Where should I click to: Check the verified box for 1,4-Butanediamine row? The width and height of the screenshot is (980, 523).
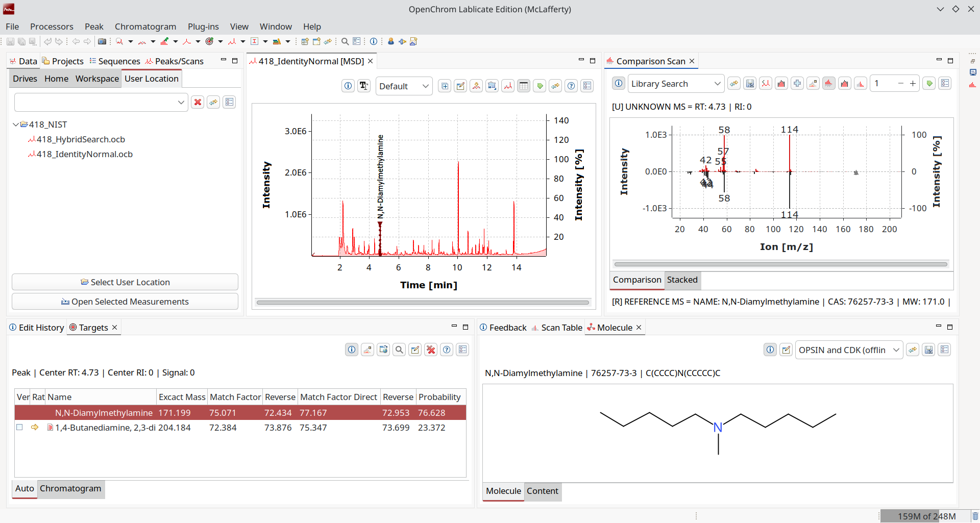[19, 428]
